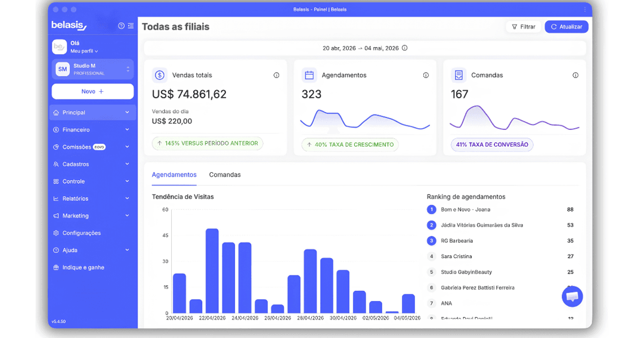Click the 145% versus período anterior badge

coord(208,143)
